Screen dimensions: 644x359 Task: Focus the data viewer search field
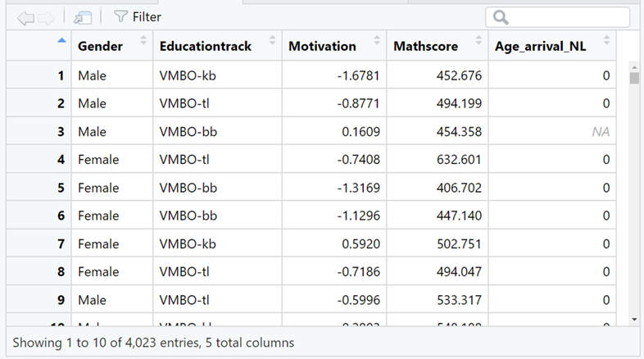pos(565,17)
